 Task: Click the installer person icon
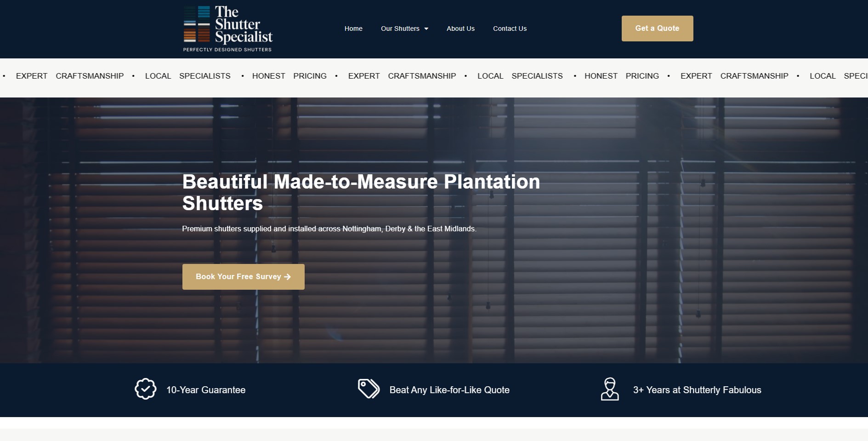point(610,389)
